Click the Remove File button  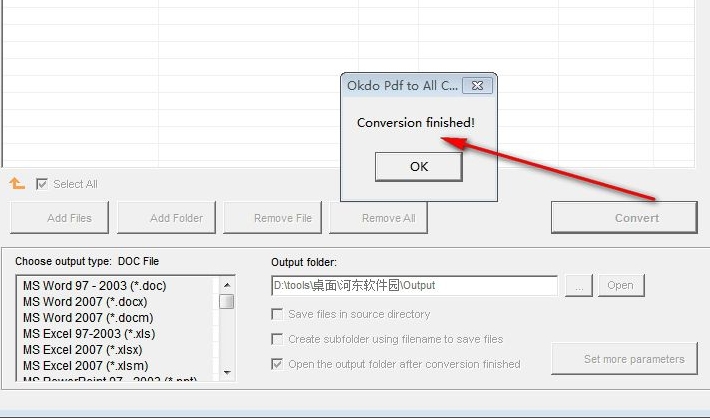pos(272,218)
